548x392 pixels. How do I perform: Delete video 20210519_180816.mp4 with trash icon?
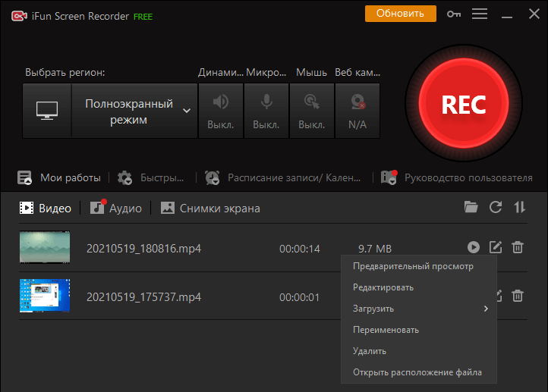coord(518,247)
